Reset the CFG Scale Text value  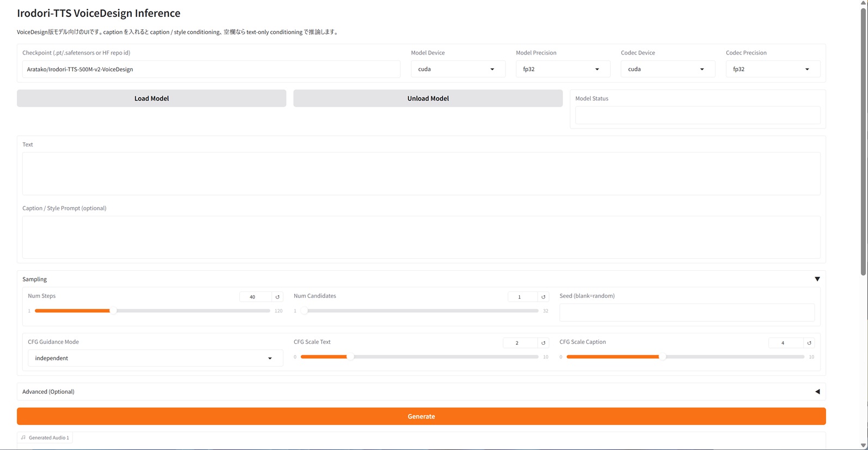point(543,343)
